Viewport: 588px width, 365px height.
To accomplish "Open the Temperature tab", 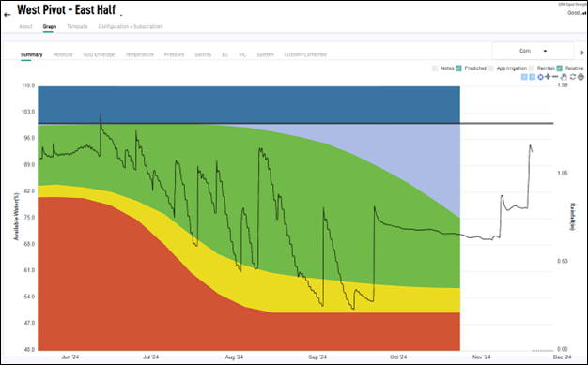I will 140,54.
